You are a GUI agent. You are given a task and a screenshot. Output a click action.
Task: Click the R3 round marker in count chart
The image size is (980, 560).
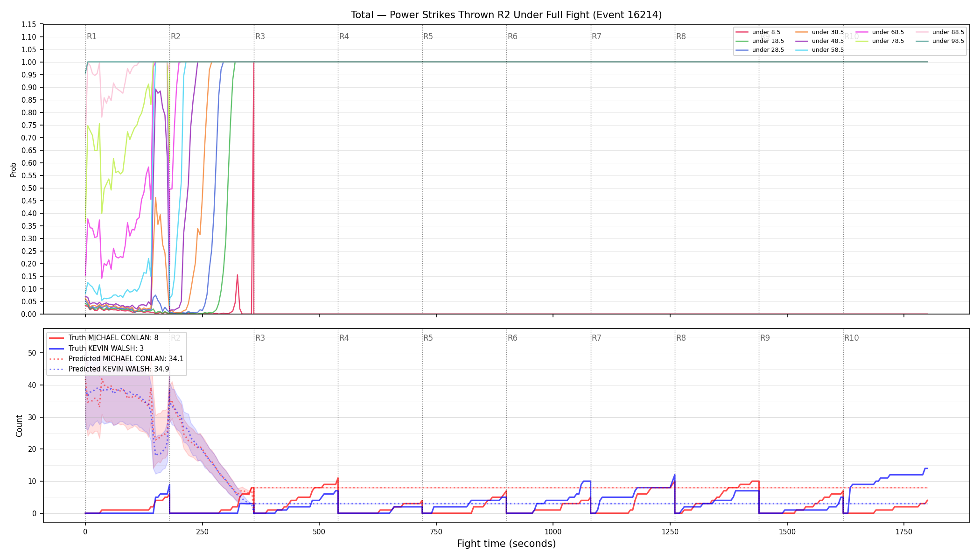tap(260, 338)
